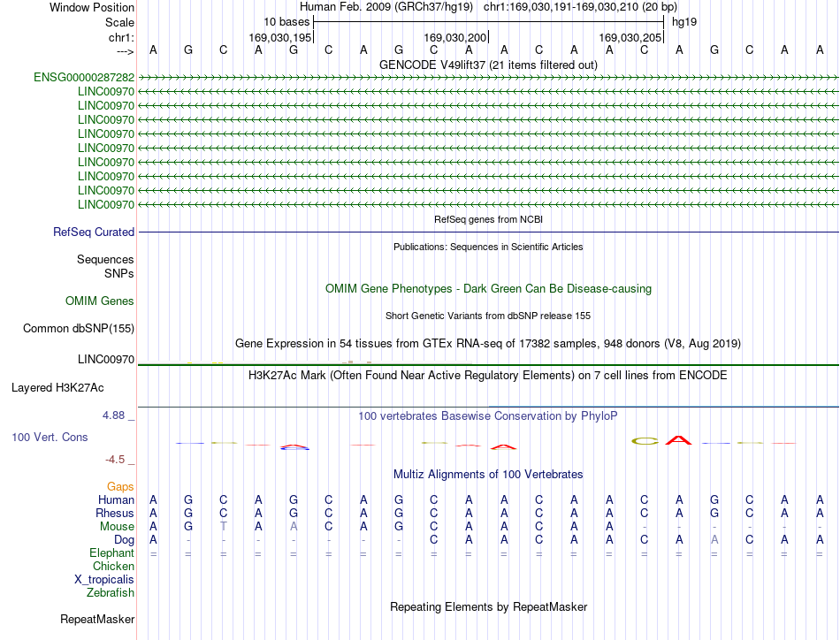
Task: Click the grey A base in the Dog row
Action: 714,540
